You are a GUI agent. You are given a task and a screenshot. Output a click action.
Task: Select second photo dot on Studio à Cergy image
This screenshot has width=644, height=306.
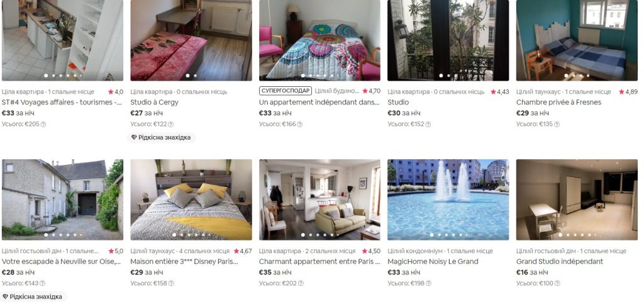pos(195,76)
